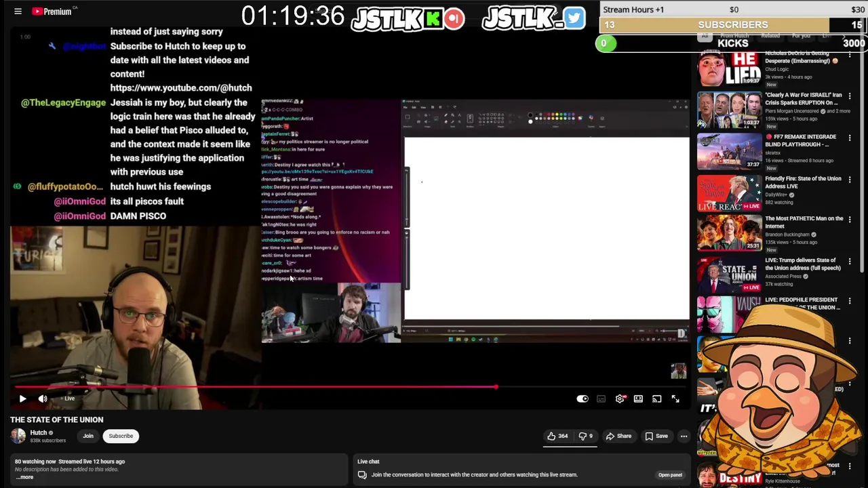Subscribe to the Hutch channel
This screenshot has width=868, height=488.
pyautogui.click(x=121, y=436)
